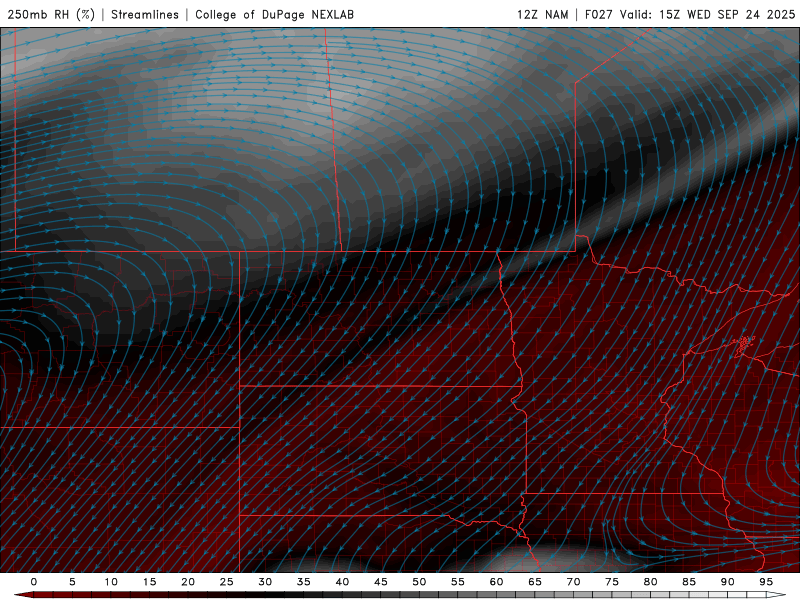The height and width of the screenshot is (600, 800).
Task: Click the colorbar label '35'
Action: (304, 582)
